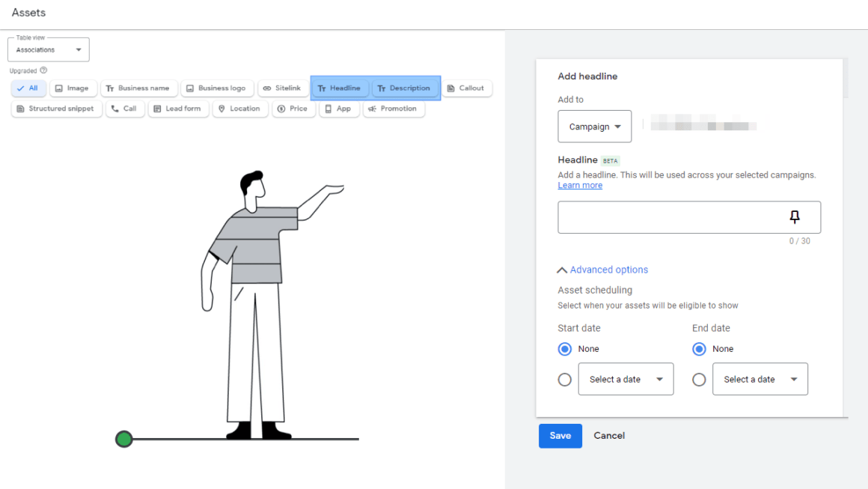Open the Learn more link
This screenshot has width=868, height=489.
point(580,186)
